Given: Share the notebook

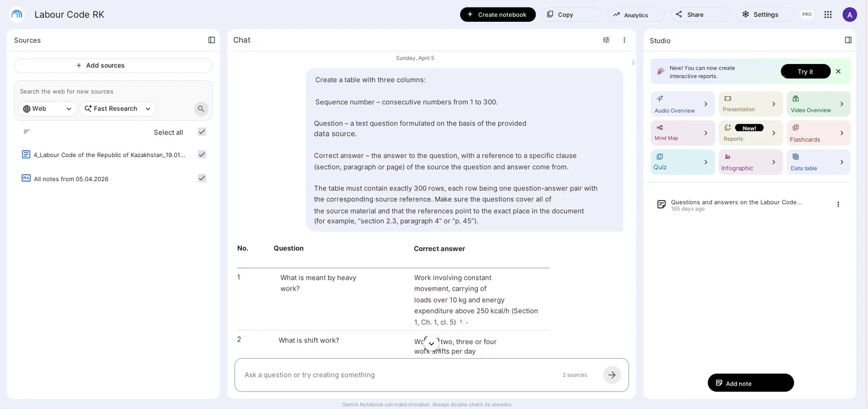Looking at the screenshot, I should 701,14.
